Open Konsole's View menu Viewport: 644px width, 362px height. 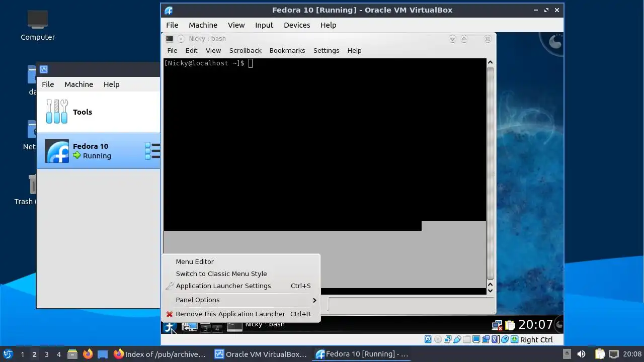click(x=213, y=50)
